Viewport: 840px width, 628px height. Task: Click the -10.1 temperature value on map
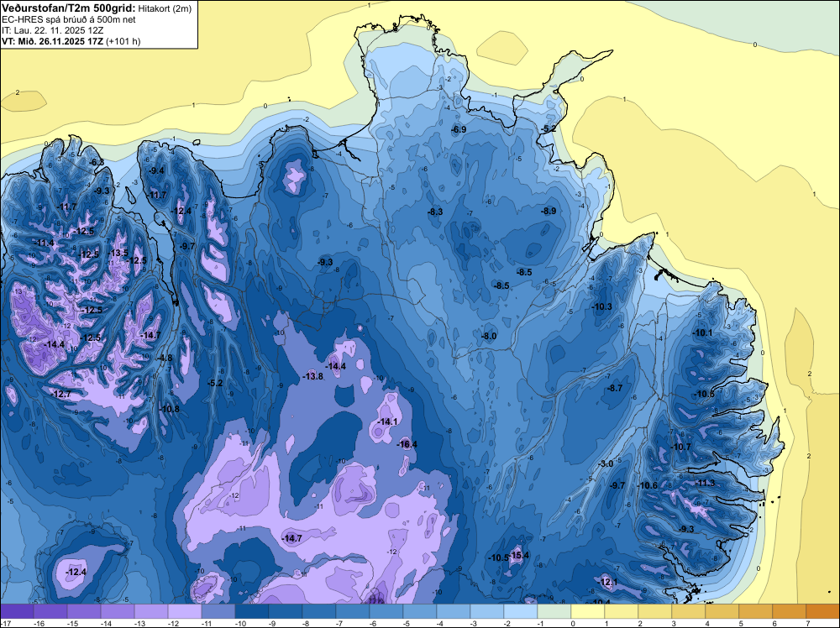pyautogui.click(x=702, y=332)
